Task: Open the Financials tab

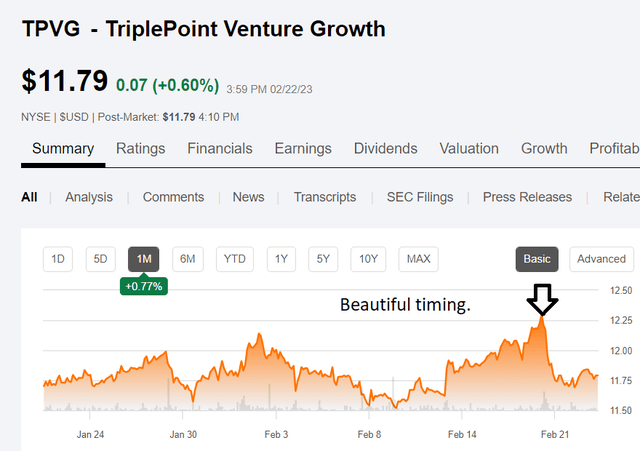Action: 220,149
